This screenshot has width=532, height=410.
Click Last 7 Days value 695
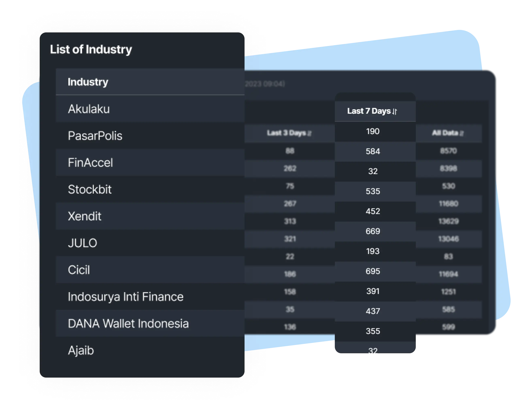coord(373,271)
